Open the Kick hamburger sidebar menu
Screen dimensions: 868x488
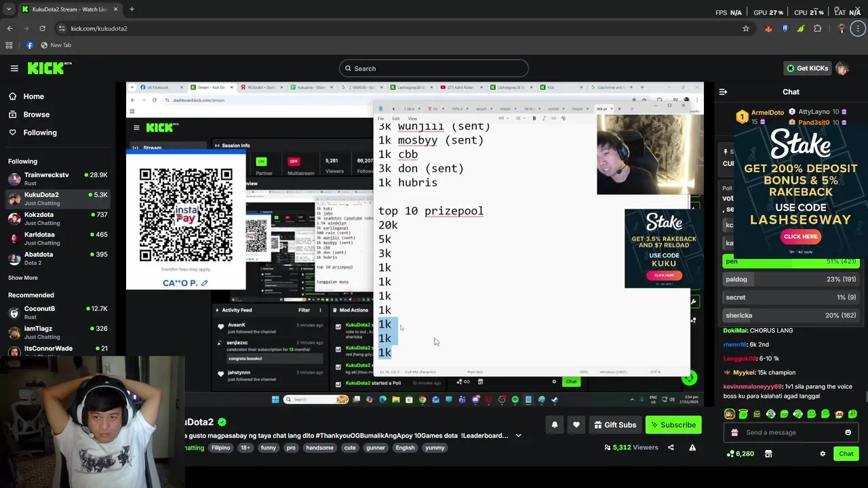coord(14,68)
